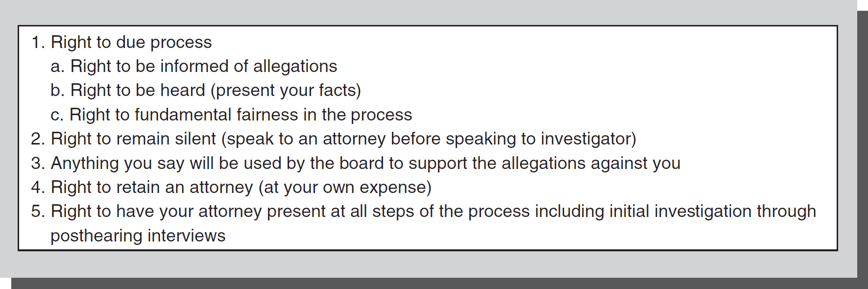868x289 pixels.
Task: Click the 'c.' sub-list marker
Action: (x=57, y=115)
